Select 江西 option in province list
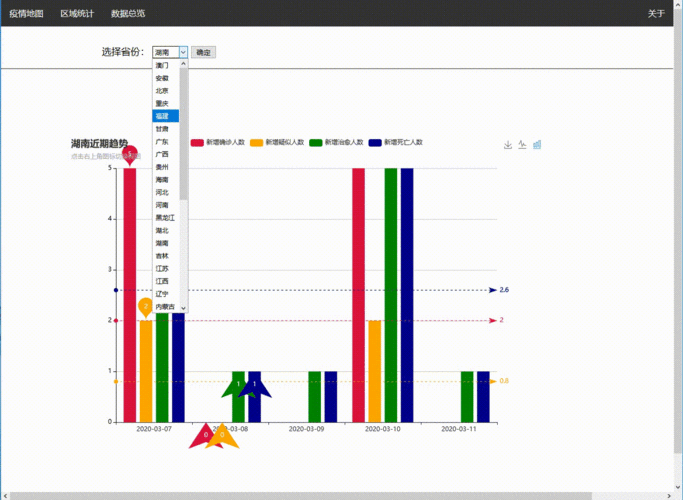The width and height of the screenshot is (683, 500). [x=166, y=281]
